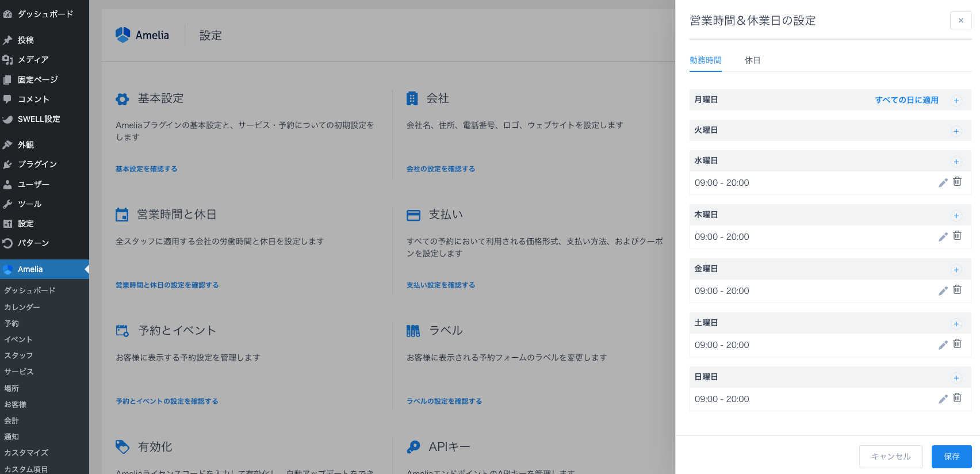Screen dimensions: 980x474
Task: Click the trash icon for 日曜日 hours
Action: (x=957, y=398)
